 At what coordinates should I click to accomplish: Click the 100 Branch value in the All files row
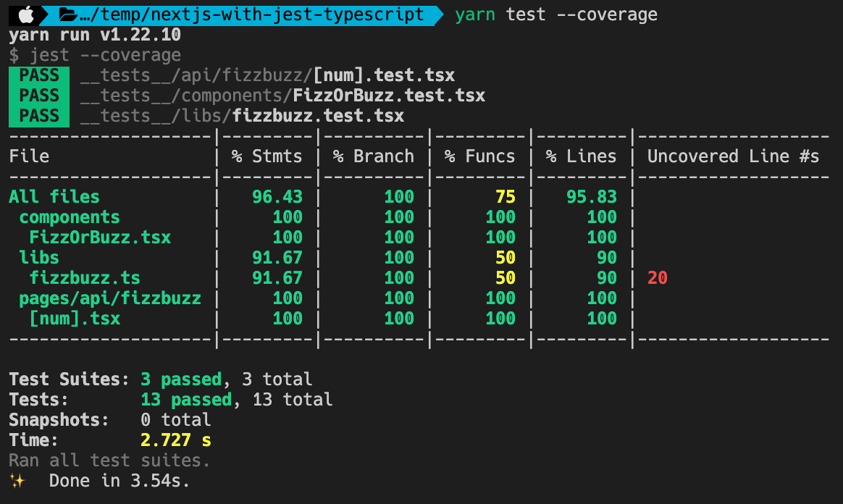(x=399, y=197)
